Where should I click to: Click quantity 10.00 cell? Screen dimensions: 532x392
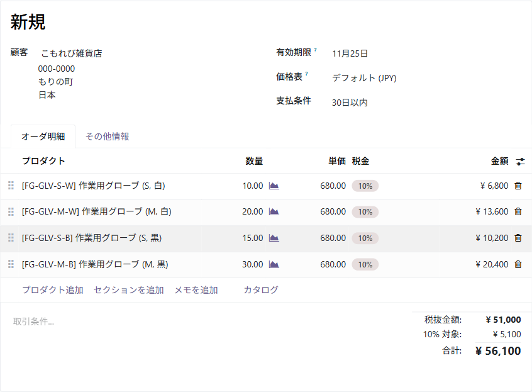pyautogui.click(x=252, y=186)
